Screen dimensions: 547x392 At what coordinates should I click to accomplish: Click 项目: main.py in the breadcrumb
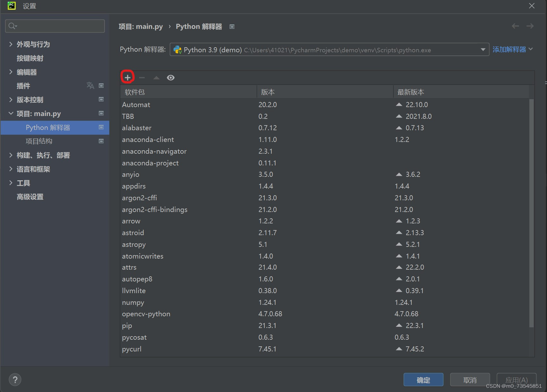coord(141,27)
